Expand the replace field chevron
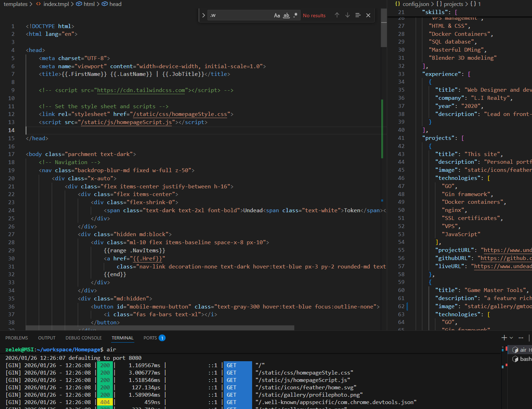The width and height of the screenshot is (532, 409). 204,15
